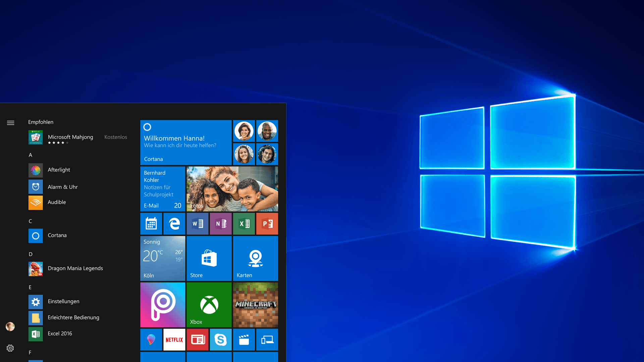Click the letter D group header
Image resolution: width=644 pixels, height=362 pixels.
click(31, 254)
